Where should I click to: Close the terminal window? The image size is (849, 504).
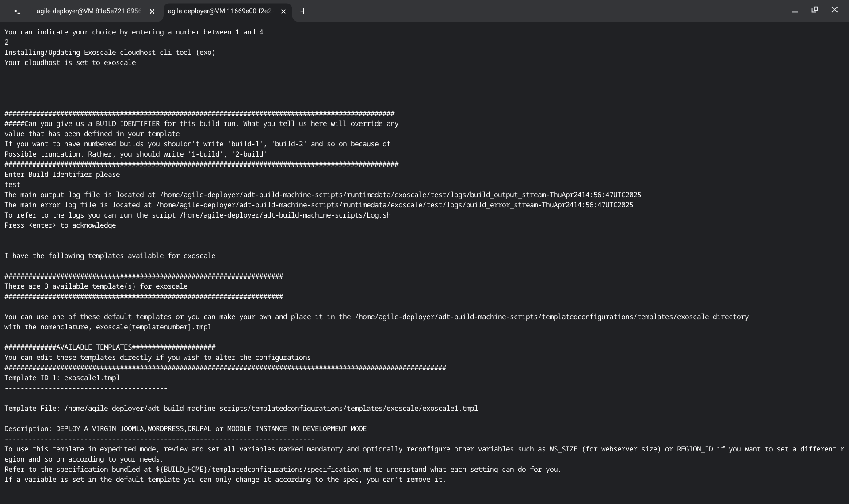pos(834,10)
